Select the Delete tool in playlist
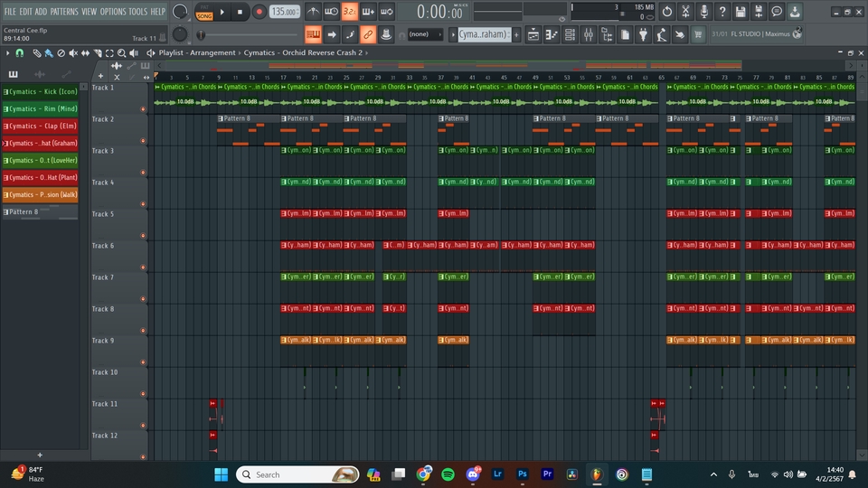 tap(61, 53)
